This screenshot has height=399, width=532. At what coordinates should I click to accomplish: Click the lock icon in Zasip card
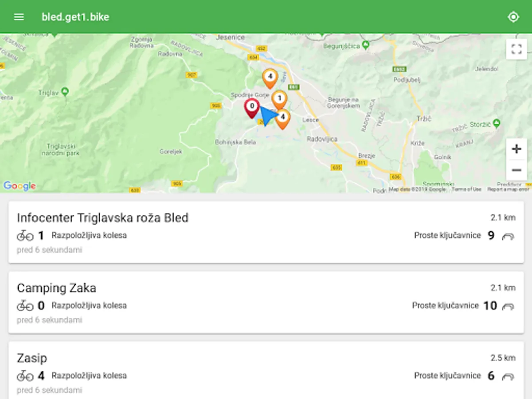pos(508,376)
